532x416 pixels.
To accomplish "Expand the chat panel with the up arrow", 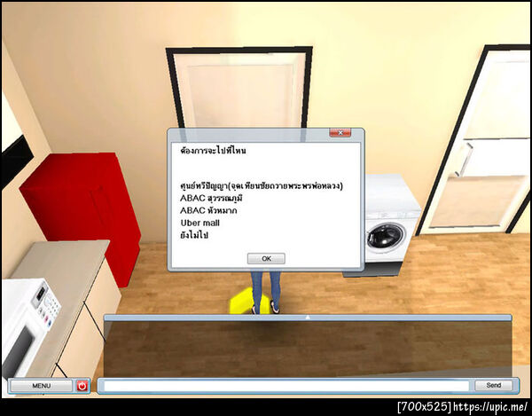I will (x=308, y=318).
